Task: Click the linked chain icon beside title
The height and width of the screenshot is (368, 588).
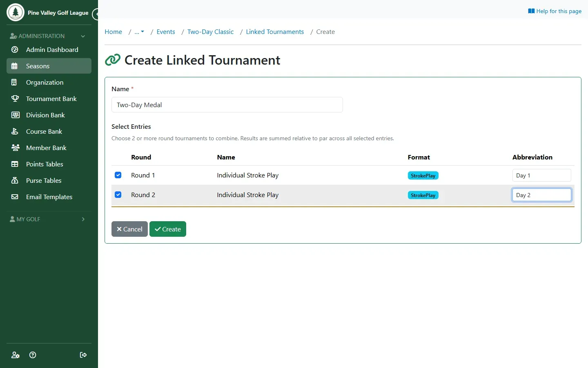Action: [x=113, y=60]
